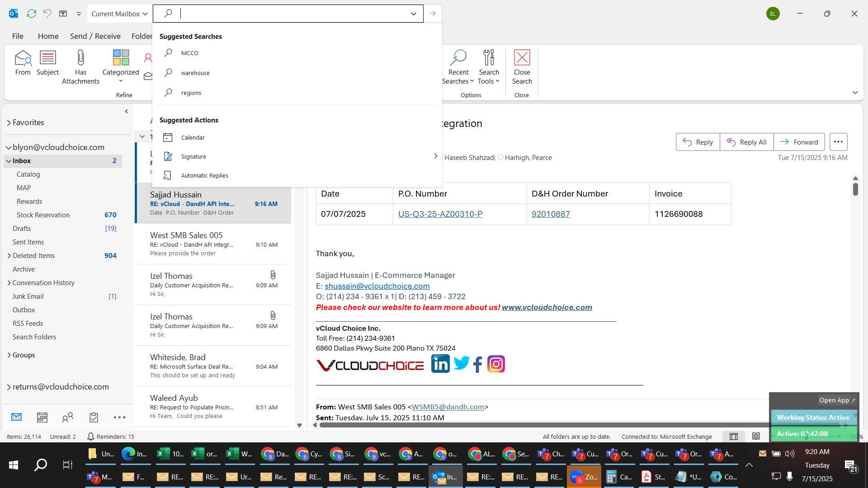Expand Groups section
This screenshot has width=868, height=488.
click(x=9, y=355)
